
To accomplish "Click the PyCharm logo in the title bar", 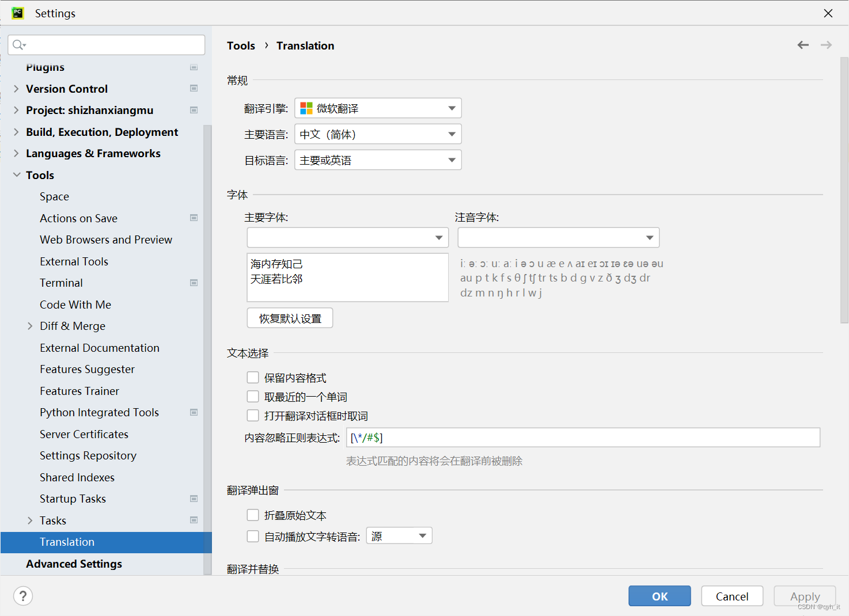I will pos(17,12).
